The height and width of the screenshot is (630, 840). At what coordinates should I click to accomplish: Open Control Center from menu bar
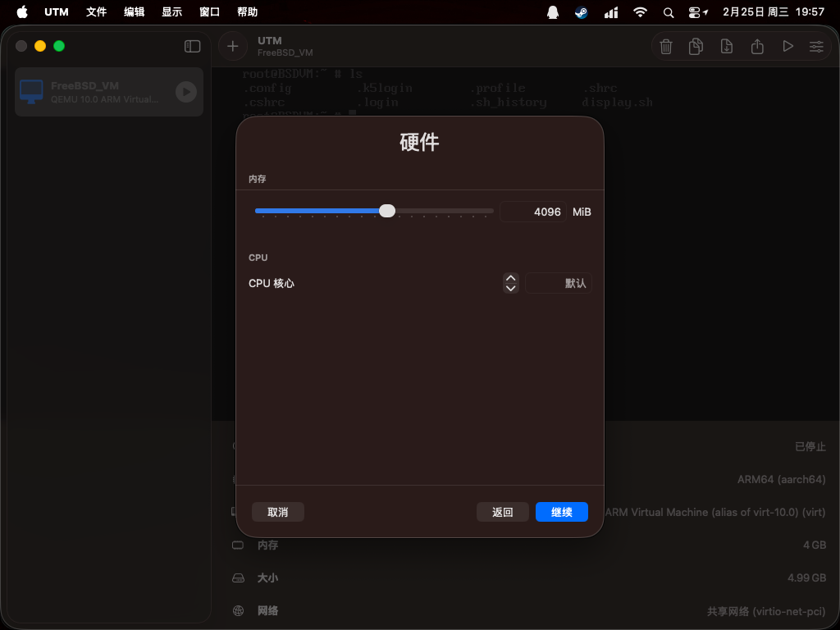695,12
